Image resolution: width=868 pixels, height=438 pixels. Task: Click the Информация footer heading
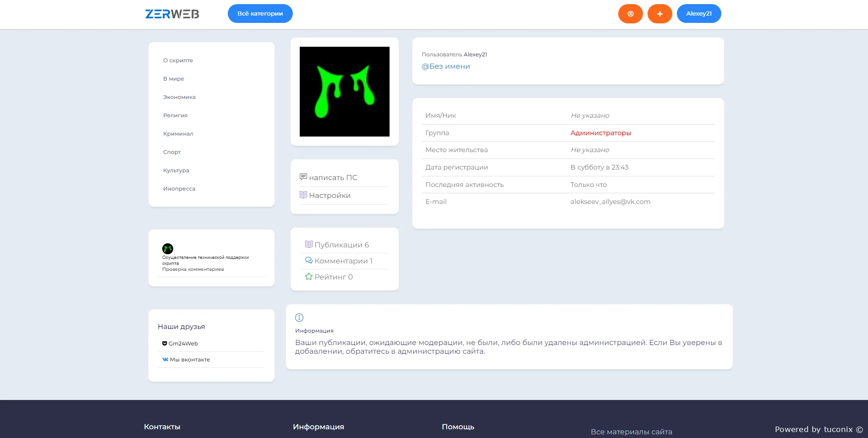coord(319,427)
